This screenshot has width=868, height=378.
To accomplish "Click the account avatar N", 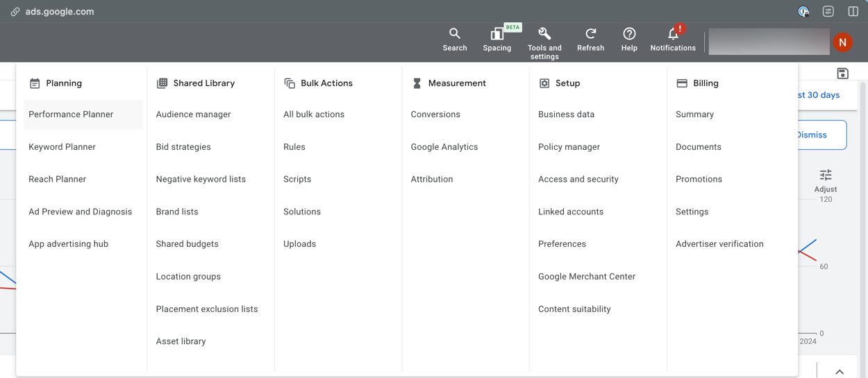I will pos(842,42).
